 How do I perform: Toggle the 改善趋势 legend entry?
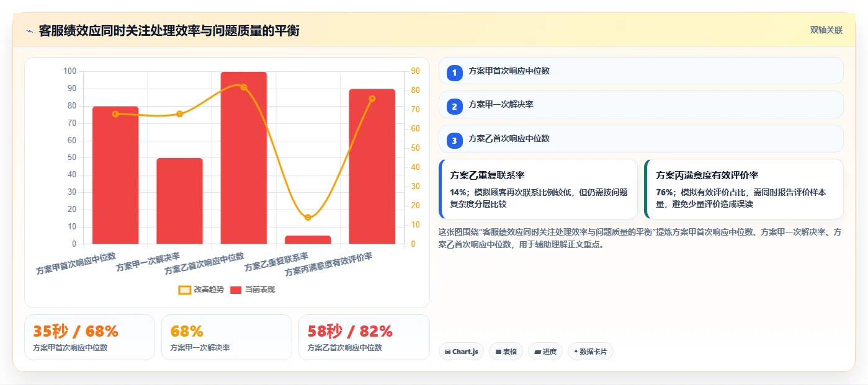point(201,290)
